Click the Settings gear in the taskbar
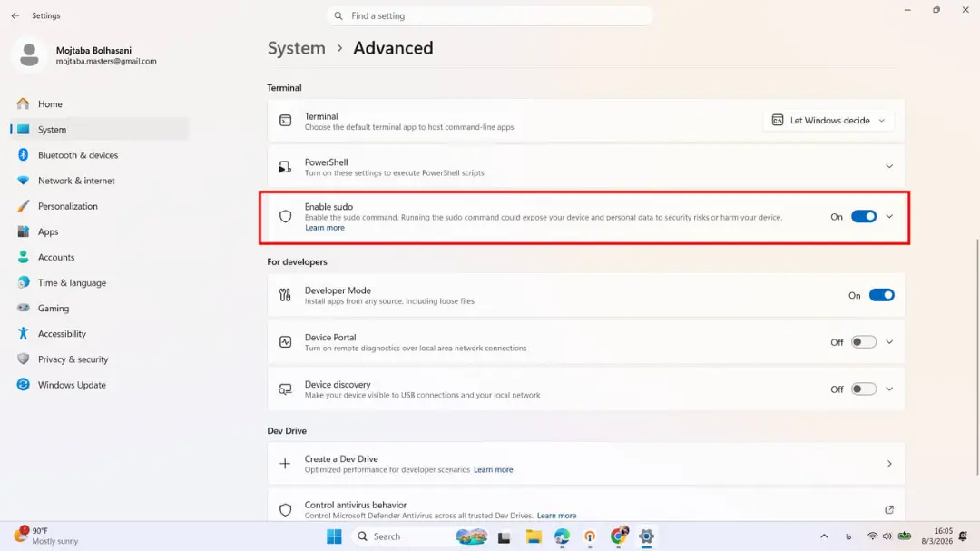The image size is (980, 551). pyautogui.click(x=646, y=536)
